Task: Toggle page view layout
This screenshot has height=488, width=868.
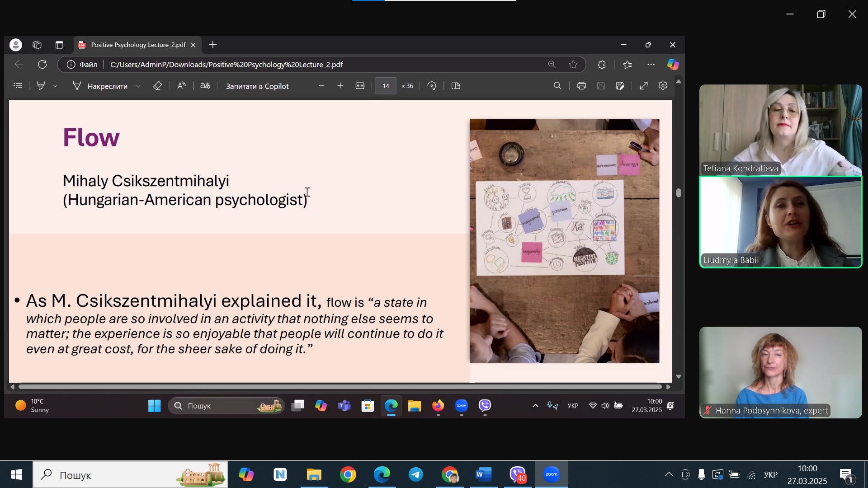Action: tap(456, 86)
